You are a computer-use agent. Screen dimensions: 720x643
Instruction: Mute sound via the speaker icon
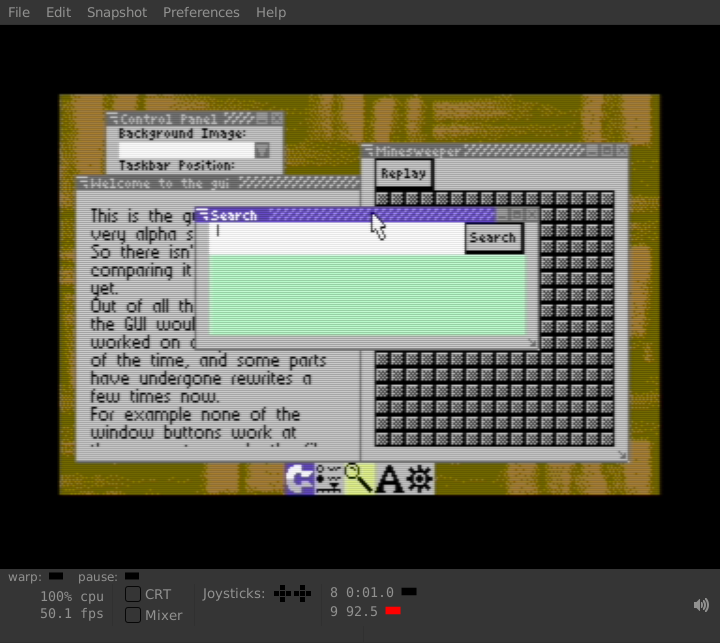click(x=701, y=605)
